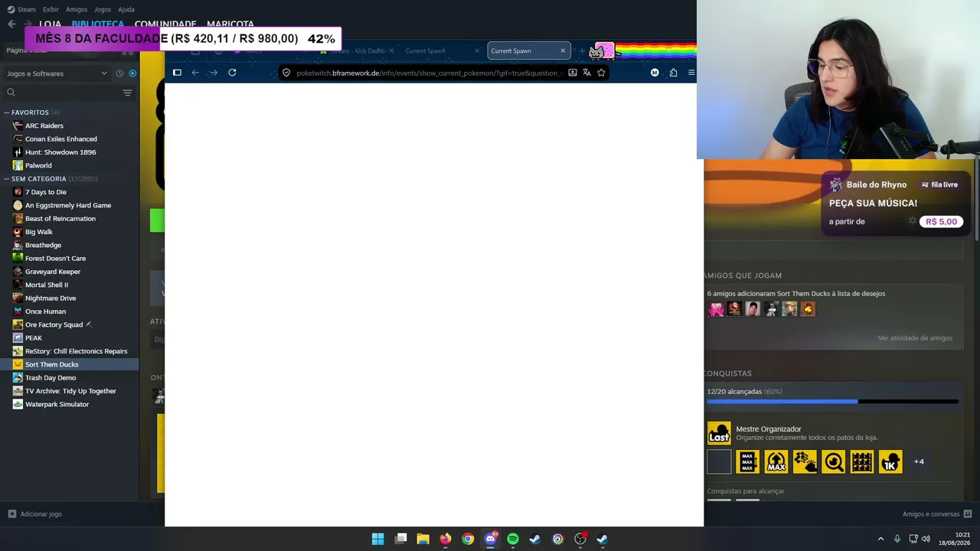This screenshot has height=551, width=980.
Task: Select TV Archive: Tidy Up Together
Action: click(70, 391)
